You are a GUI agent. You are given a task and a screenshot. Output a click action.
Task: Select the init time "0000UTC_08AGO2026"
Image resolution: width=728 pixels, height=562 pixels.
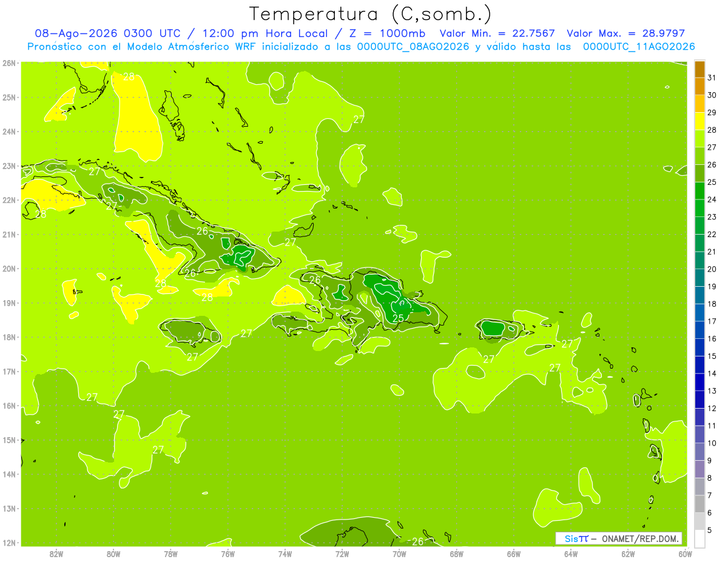click(x=413, y=47)
